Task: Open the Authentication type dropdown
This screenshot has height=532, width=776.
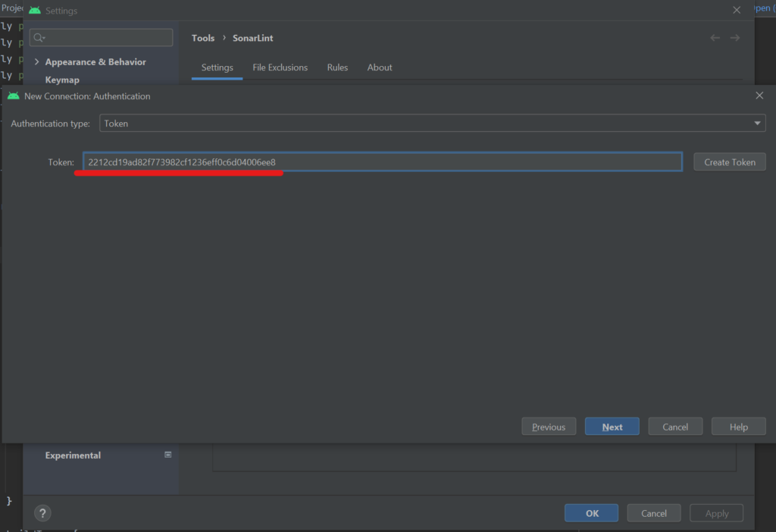Action: (x=432, y=124)
